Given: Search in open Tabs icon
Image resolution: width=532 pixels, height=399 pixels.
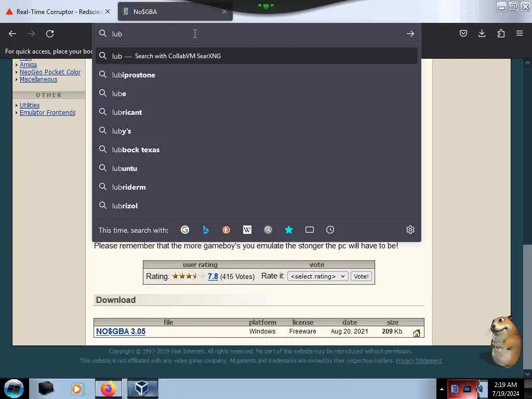Looking at the screenshot, I should tap(310, 230).
